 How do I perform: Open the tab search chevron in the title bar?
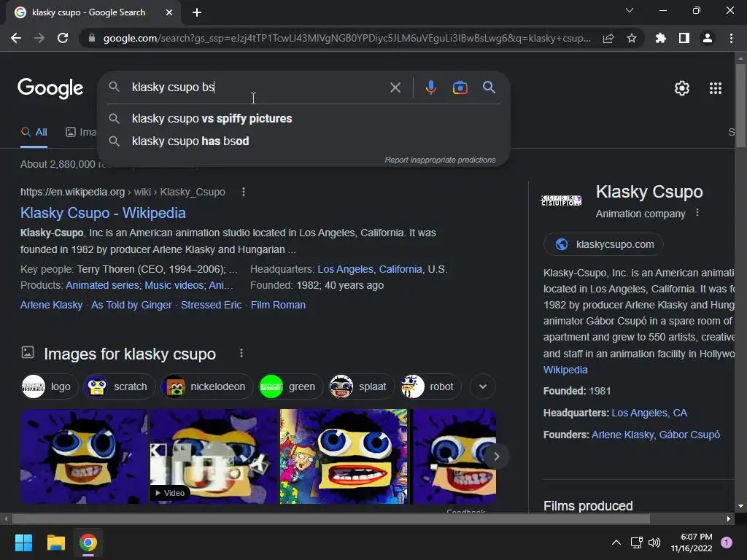[x=630, y=10]
